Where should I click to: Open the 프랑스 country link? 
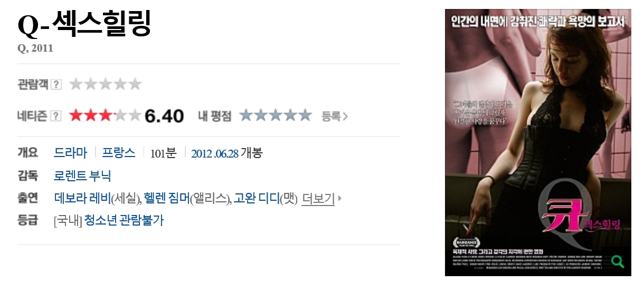coord(119,153)
